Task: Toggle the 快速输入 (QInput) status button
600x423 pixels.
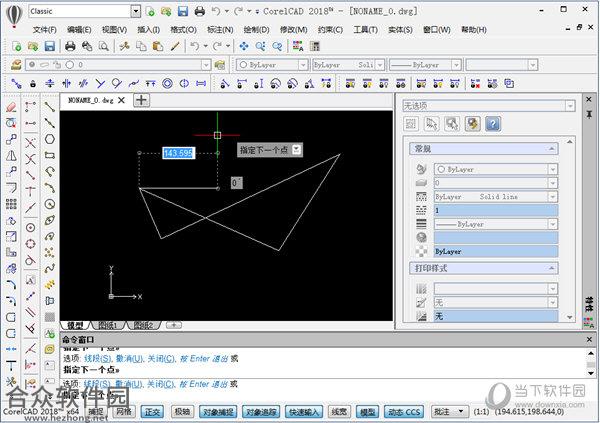Action: coord(304,412)
